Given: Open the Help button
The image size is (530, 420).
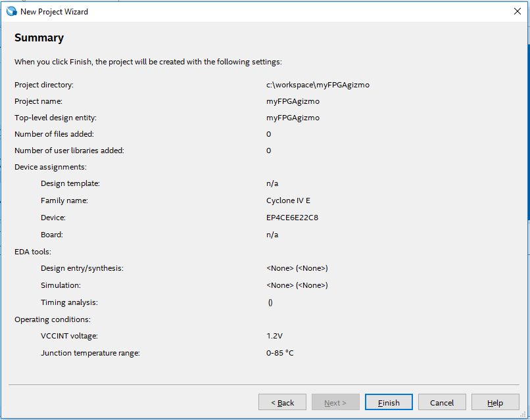Looking at the screenshot, I should (x=495, y=402).
